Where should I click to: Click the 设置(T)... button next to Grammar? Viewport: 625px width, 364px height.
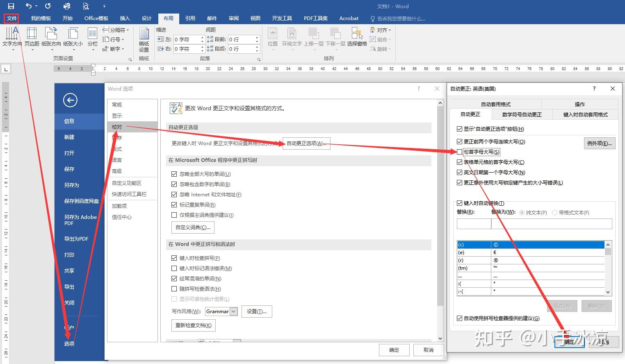[x=257, y=312]
